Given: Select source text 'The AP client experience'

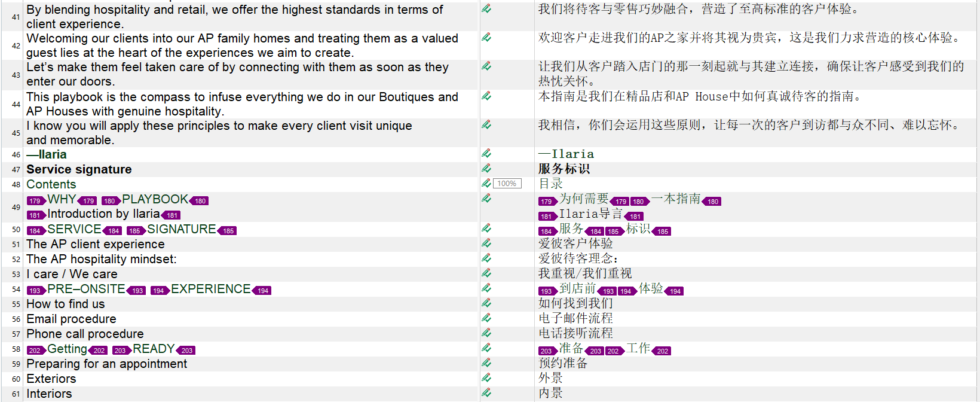Looking at the screenshot, I should (x=96, y=244).
